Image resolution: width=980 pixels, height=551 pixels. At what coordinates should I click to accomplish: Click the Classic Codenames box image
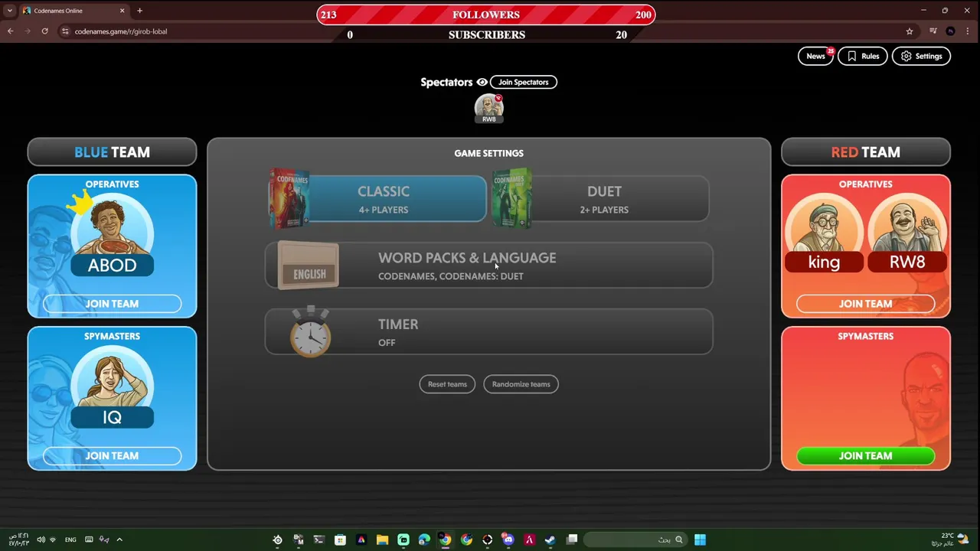point(289,198)
